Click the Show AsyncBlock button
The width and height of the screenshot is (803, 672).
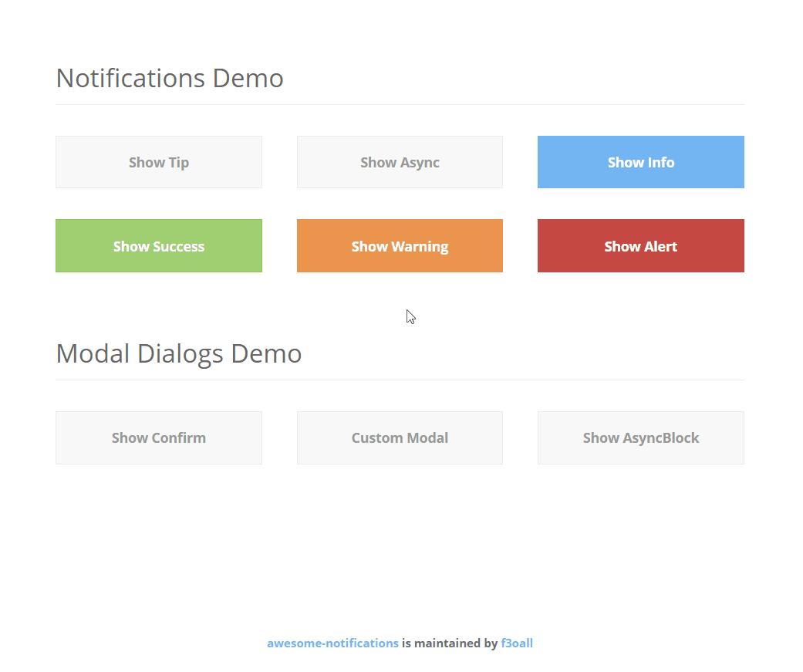640,437
